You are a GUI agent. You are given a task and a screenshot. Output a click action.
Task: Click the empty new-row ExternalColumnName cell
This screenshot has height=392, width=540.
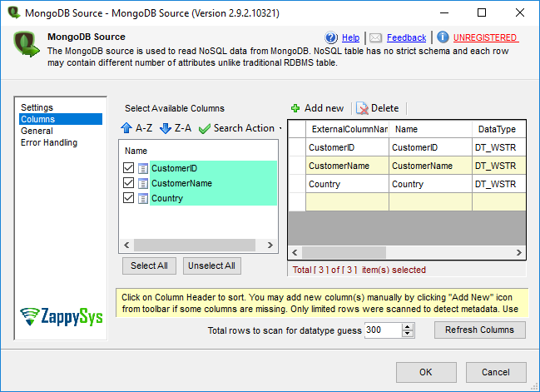347,202
